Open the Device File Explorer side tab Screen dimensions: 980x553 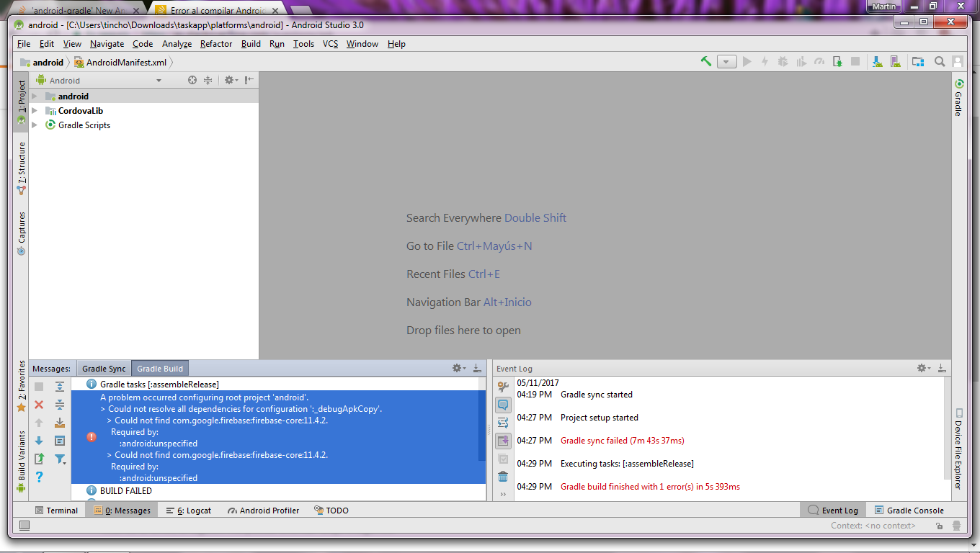point(958,449)
